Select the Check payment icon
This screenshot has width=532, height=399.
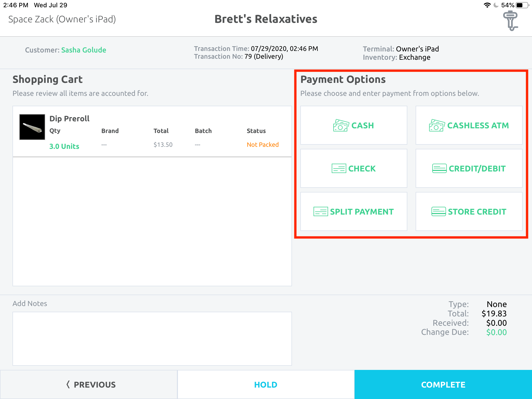pyautogui.click(x=338, y=168)
